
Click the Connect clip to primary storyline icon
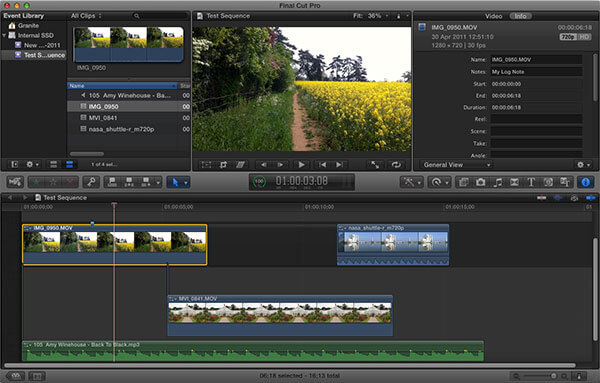pos(112,182)
